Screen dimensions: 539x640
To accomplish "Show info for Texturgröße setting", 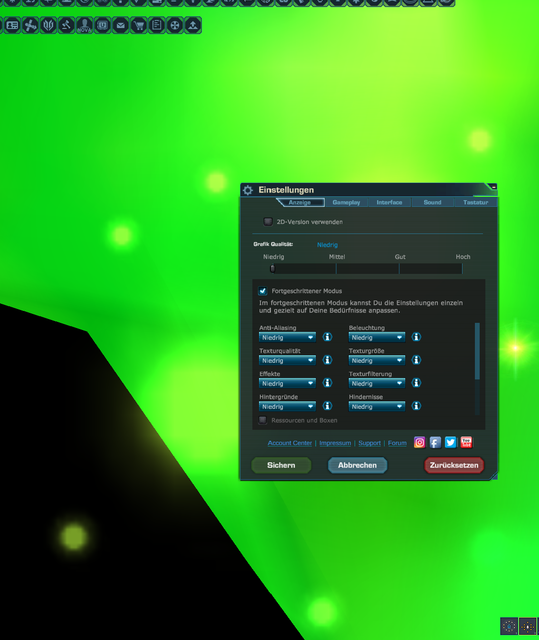I will coord(416,360).
